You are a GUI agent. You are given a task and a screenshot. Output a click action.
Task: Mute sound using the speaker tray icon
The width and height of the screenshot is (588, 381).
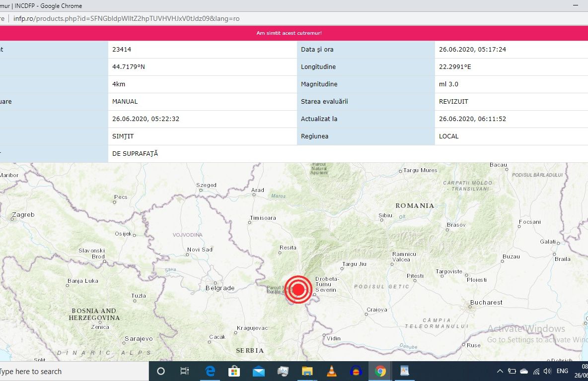pyautogui.click(x=547, y=371)
